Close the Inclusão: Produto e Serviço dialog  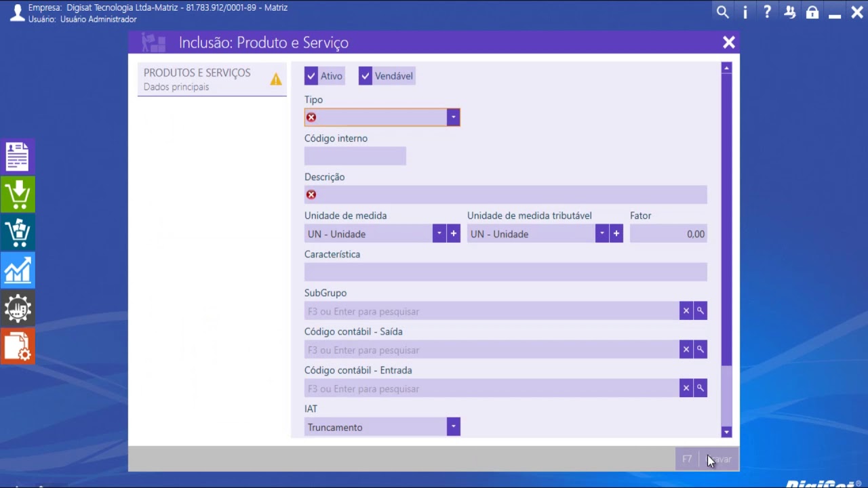point(729,43)
